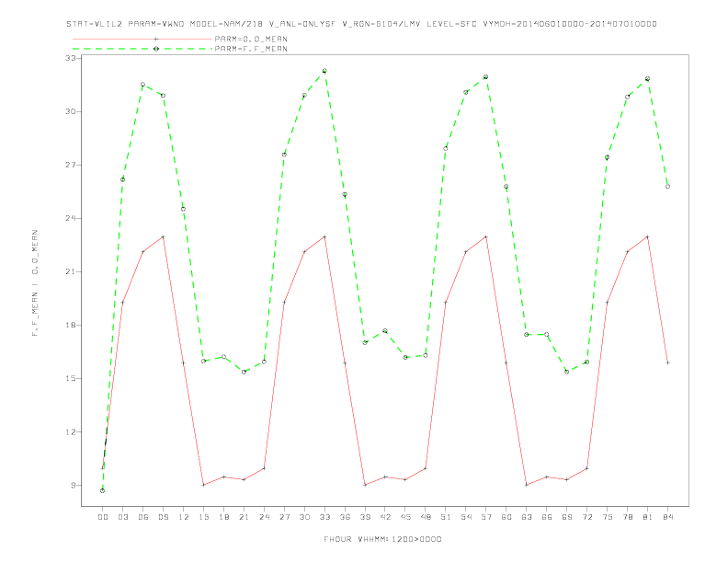Click y-axis tick label 15

(x=73, y=379)
